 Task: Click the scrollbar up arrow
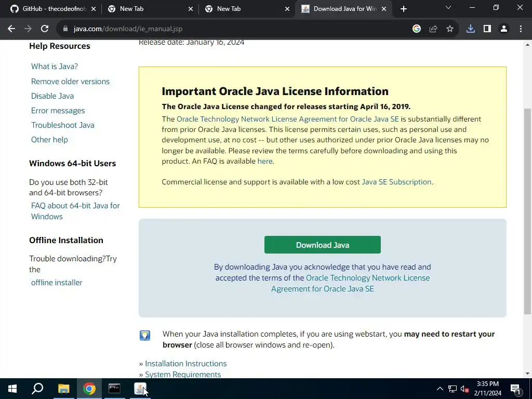[527, 45]
